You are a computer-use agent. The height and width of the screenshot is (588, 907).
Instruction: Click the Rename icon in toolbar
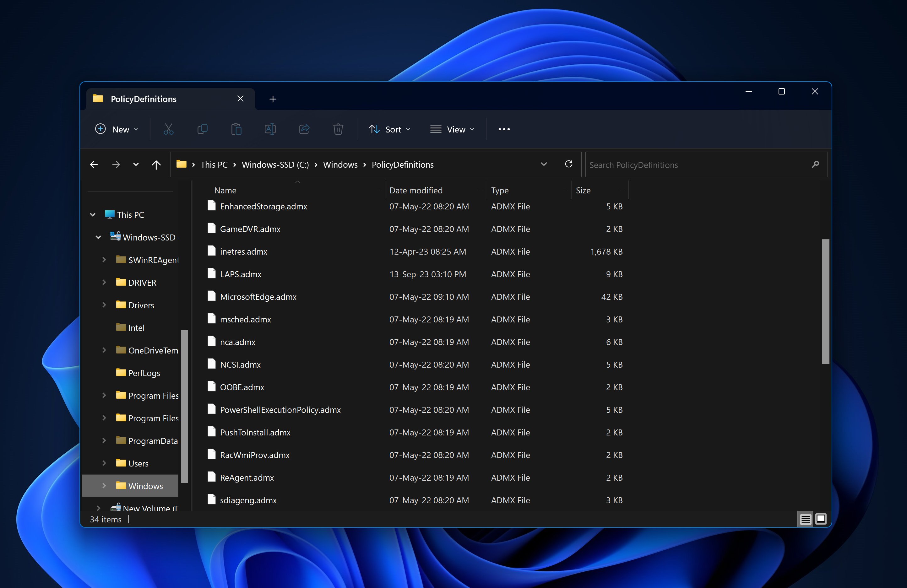point(270,129)
